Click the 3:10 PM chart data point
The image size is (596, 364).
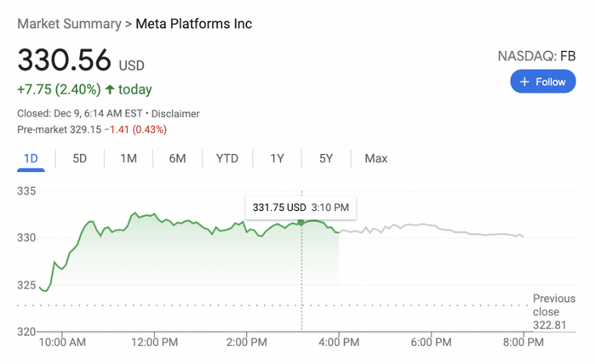pyautogui.click(x=301, y=223)
